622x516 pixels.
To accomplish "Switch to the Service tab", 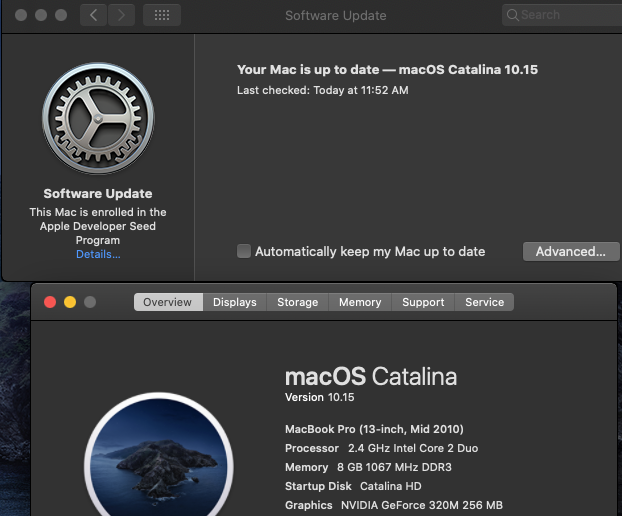I will pos(484,302).
